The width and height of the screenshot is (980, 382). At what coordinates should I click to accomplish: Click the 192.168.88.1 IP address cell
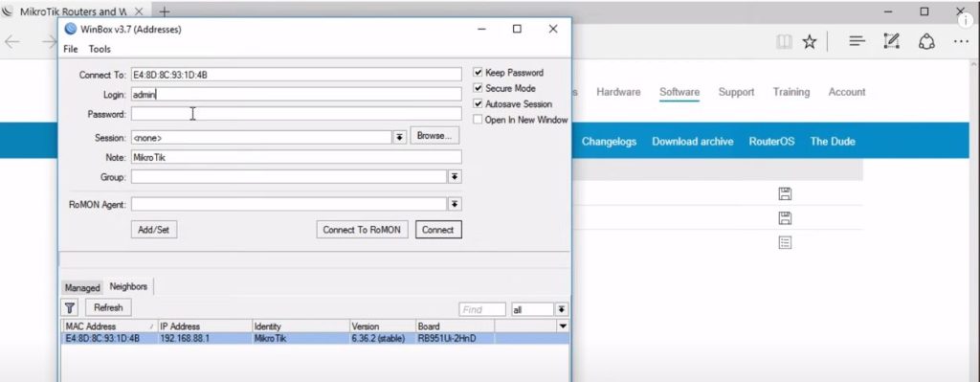[205, 338]
